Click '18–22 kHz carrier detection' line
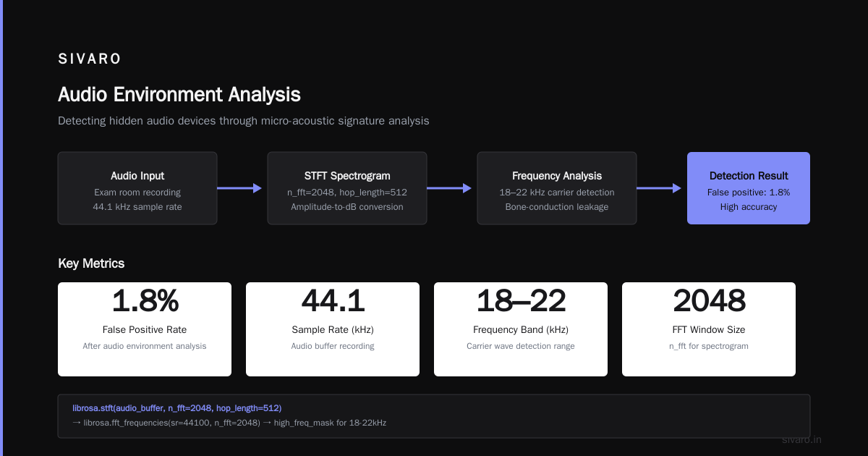Image resolution: width=868 pixels, height=456 pixels. click(x=557, y=193)
